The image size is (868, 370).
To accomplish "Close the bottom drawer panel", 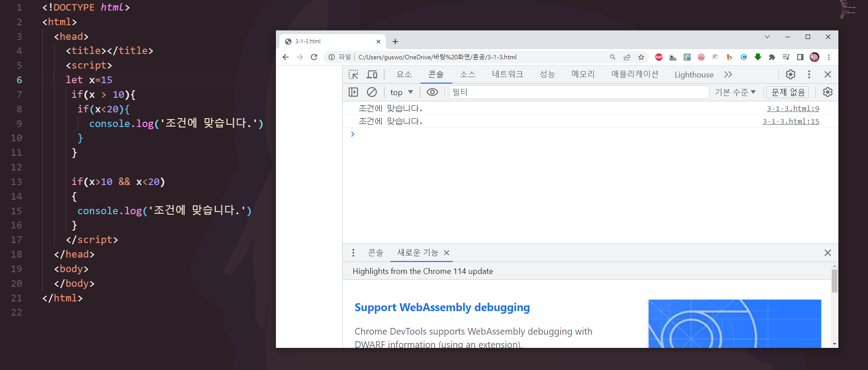I will tap(828, 253).
